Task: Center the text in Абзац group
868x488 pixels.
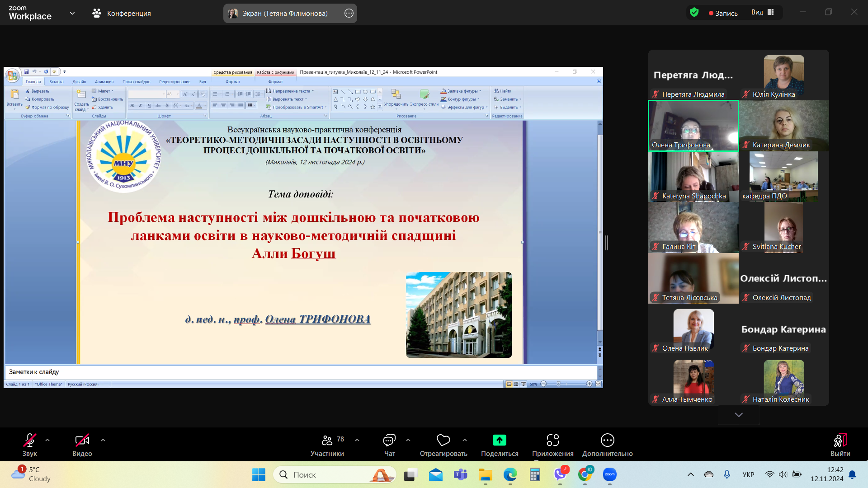Action: click(223, 105)
